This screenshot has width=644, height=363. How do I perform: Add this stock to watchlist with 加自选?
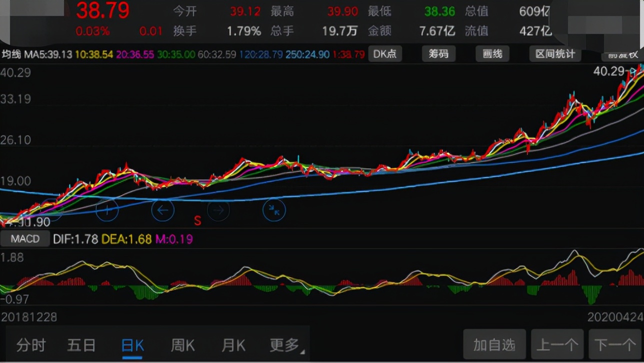495,344
